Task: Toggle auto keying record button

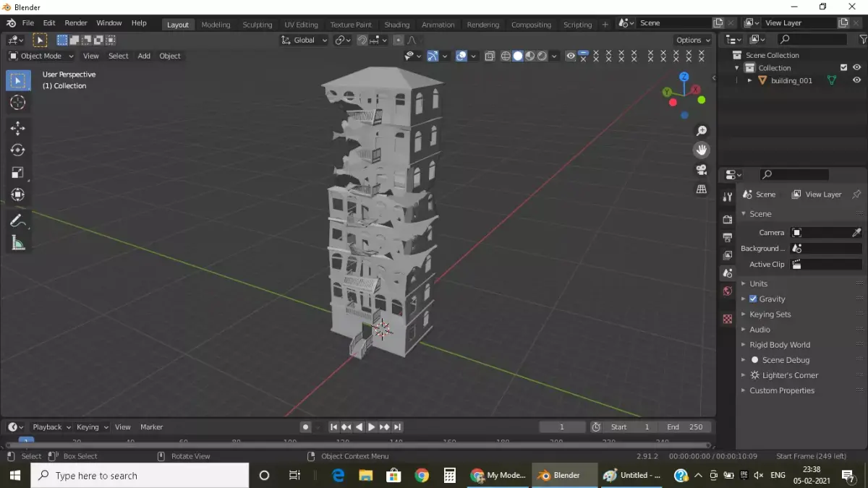Action: pos(306,427)
